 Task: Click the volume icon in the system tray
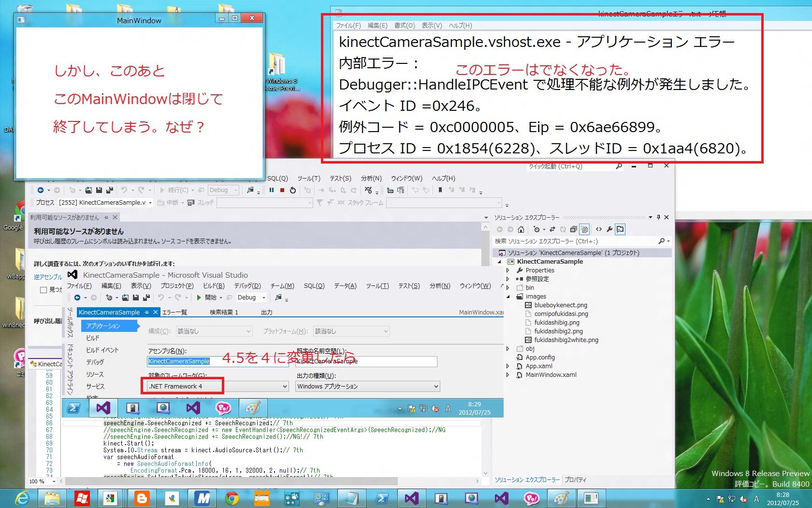point(743,499)
